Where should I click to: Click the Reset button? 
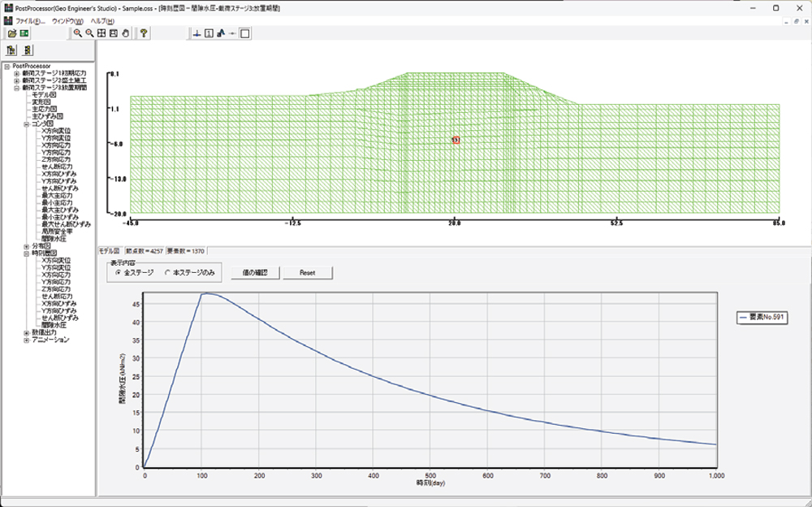tap(308, 273)
